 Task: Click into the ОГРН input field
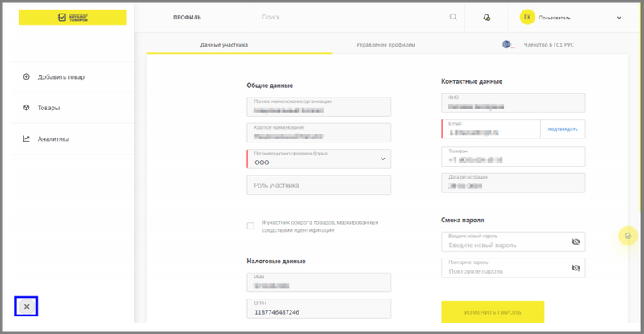(x=318, y=310)
